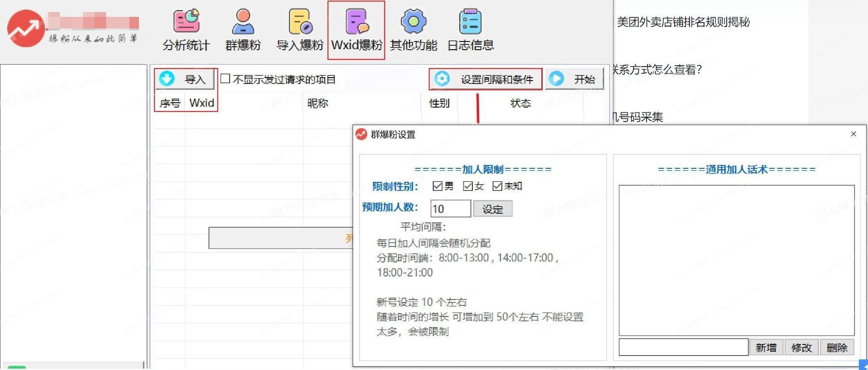
Task: Click the 性别 column header
Action: 439,103
